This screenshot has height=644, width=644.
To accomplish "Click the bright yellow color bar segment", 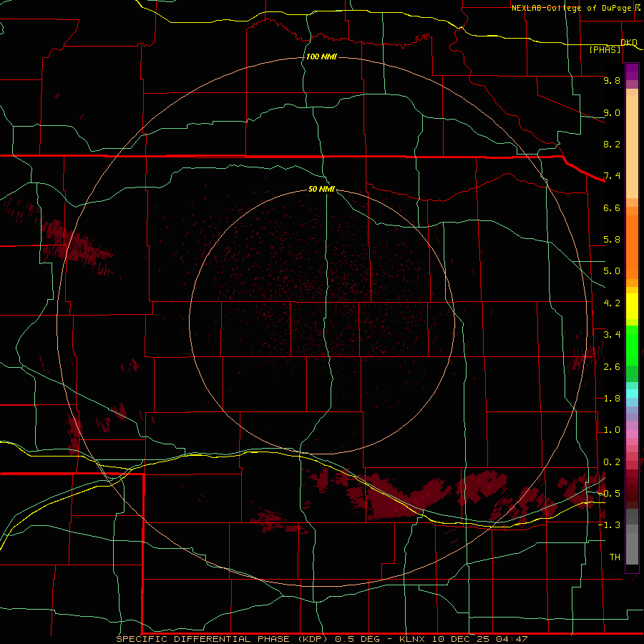I will 632,306.
